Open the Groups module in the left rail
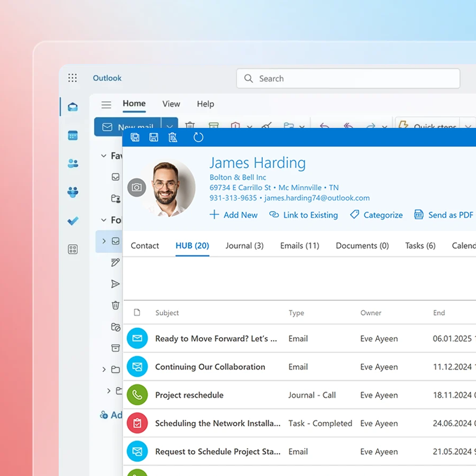476x476 pixels. 72,192
